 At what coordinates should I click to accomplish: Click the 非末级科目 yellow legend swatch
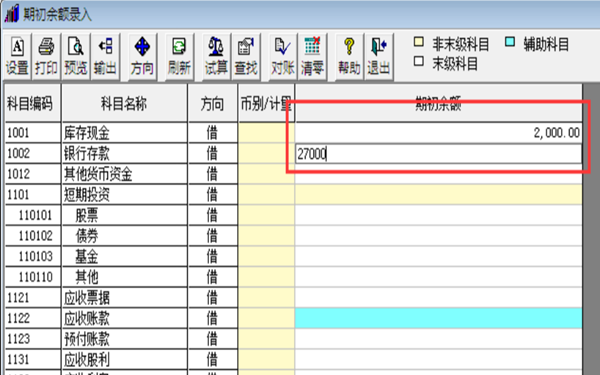419,42
